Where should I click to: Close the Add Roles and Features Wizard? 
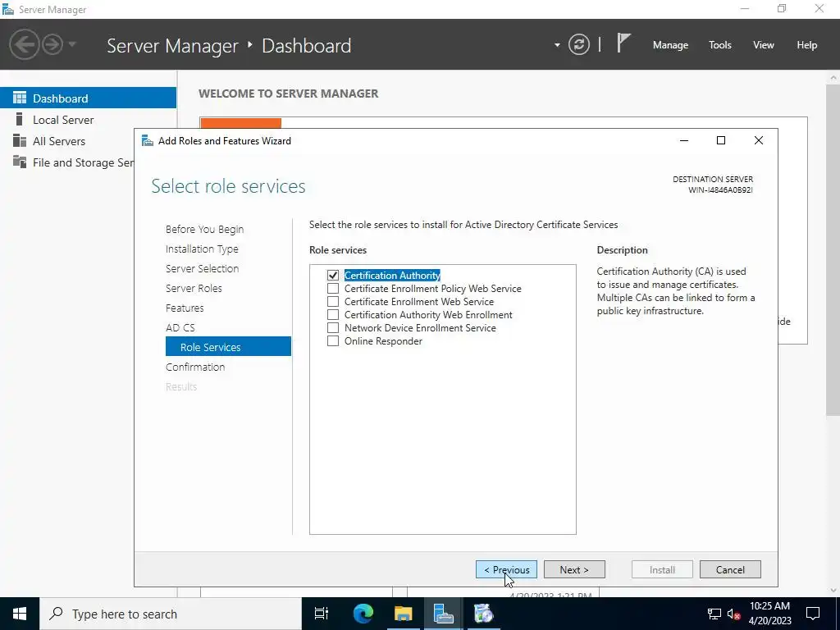click(759, 140)
